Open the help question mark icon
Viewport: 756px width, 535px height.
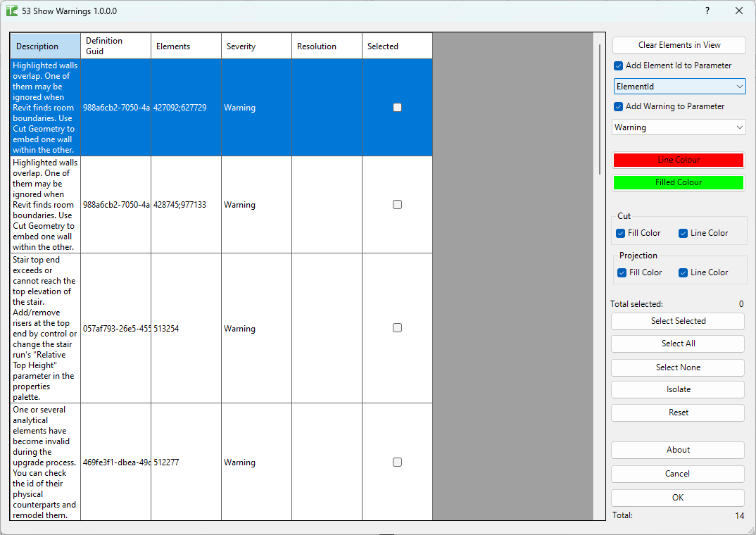pos(707,11)
